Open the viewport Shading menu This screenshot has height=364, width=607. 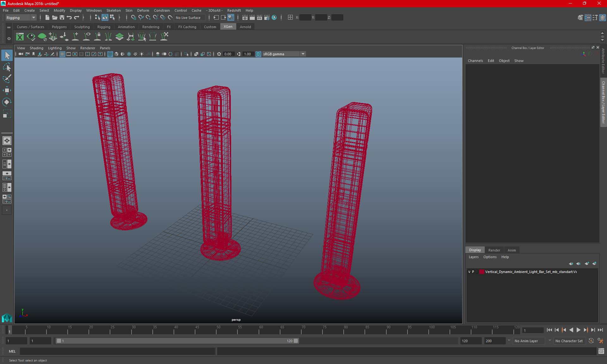[36, 48]
